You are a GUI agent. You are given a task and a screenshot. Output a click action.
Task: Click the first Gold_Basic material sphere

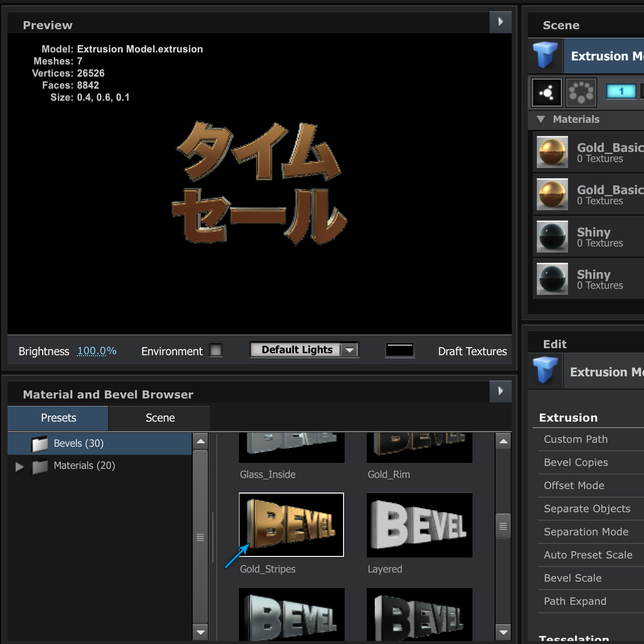point(552,151)
